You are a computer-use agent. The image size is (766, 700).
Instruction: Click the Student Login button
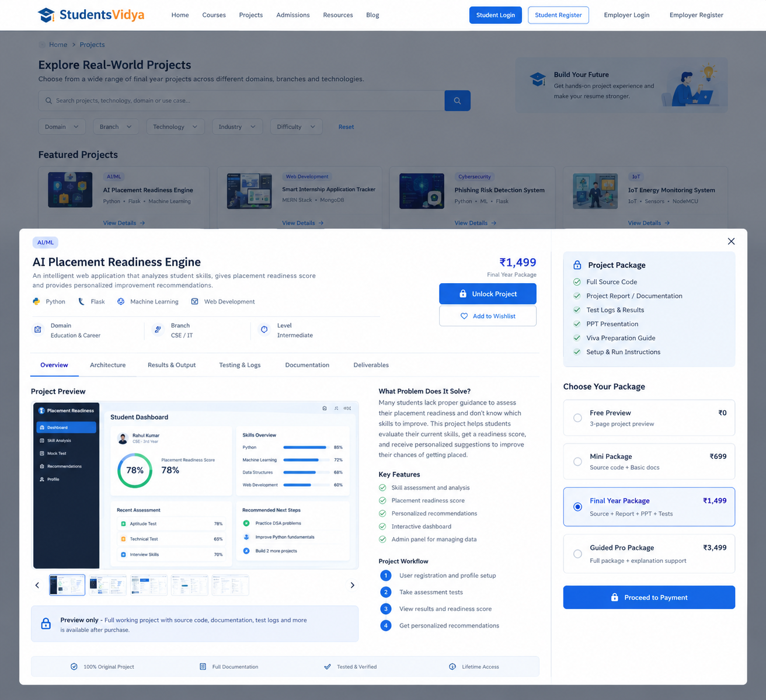click(x=496, y=15)
